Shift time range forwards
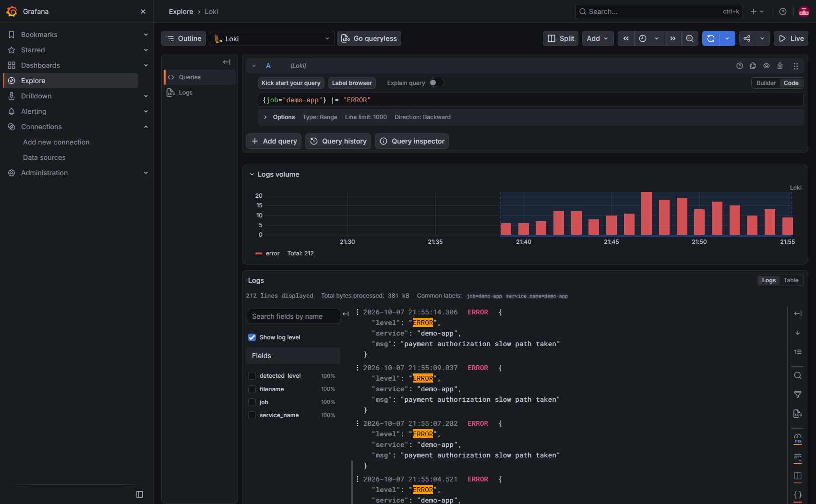This screenshot has height=504, width=816. click(673, 38)
